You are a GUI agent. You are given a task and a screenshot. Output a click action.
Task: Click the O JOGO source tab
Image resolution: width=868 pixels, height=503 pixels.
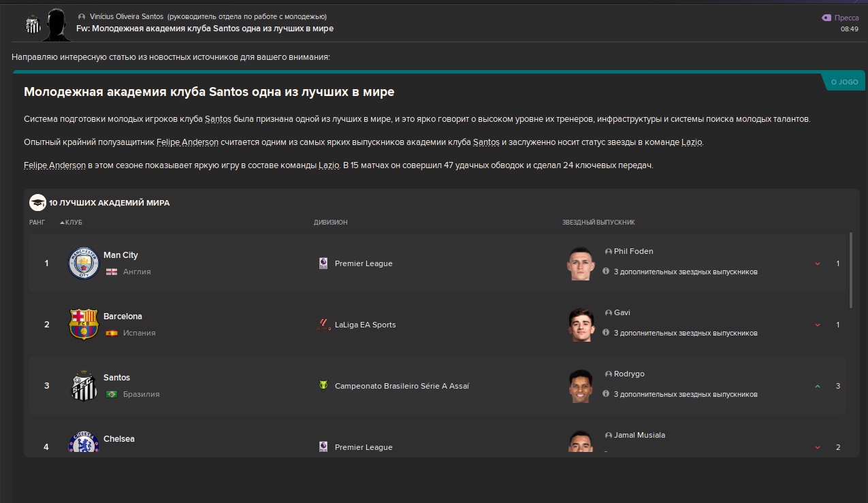coord(844,82)
